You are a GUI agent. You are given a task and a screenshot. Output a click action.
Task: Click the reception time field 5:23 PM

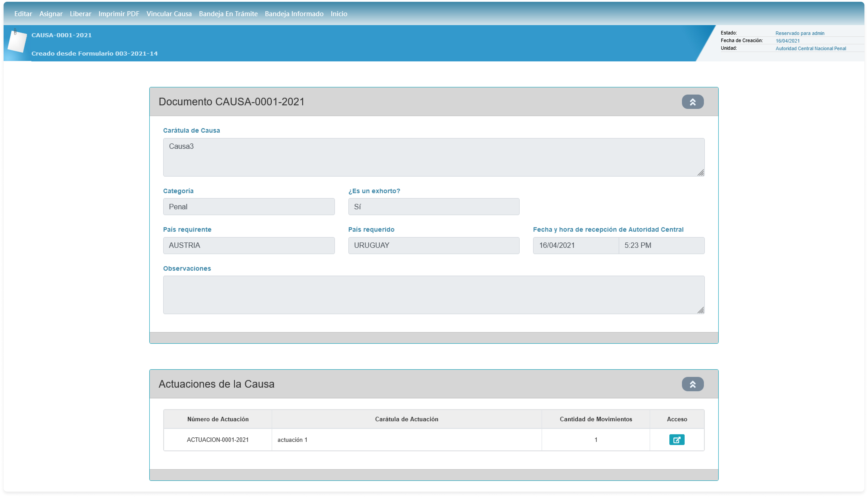[x=661, y=245]
